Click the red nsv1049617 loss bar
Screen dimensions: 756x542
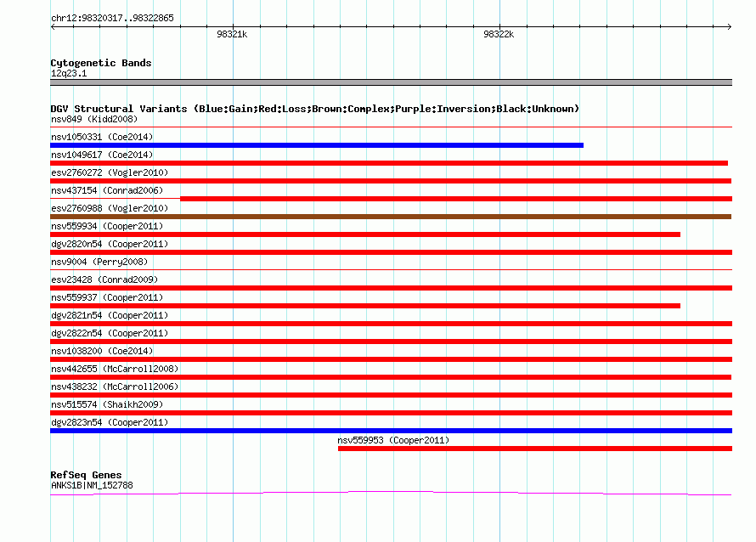(x=389, y=163)
